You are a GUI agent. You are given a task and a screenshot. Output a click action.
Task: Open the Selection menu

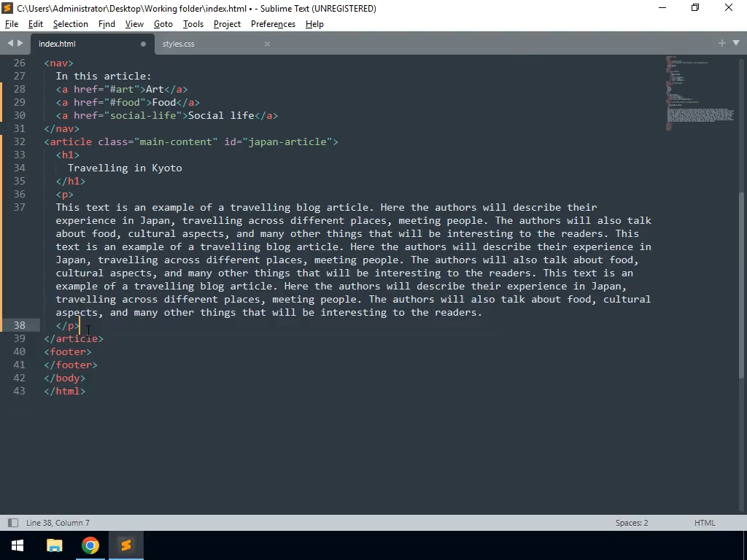71,24
